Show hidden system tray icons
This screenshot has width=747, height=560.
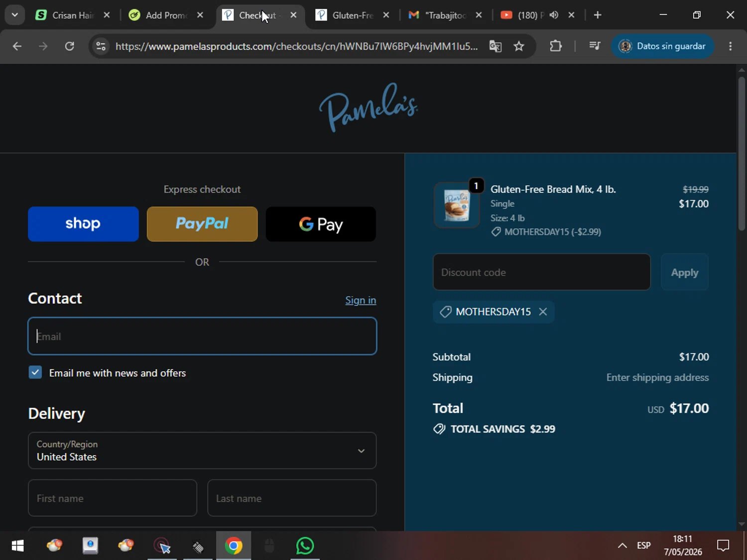click(x=622, y=546)
